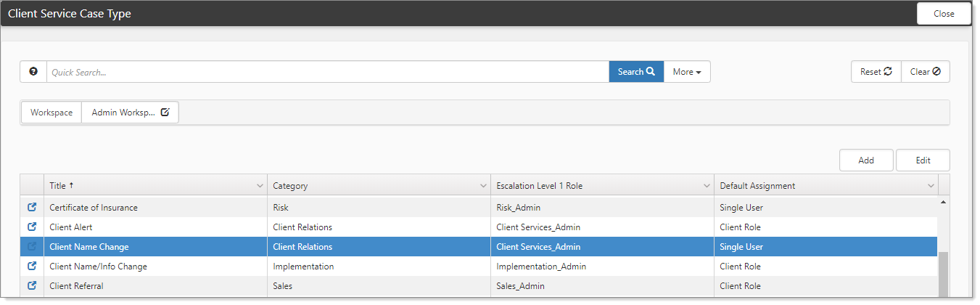Screen dimensions: 980x305
Task: Click the edit icon on Admin Workspace tab
Action: (165, 113)
